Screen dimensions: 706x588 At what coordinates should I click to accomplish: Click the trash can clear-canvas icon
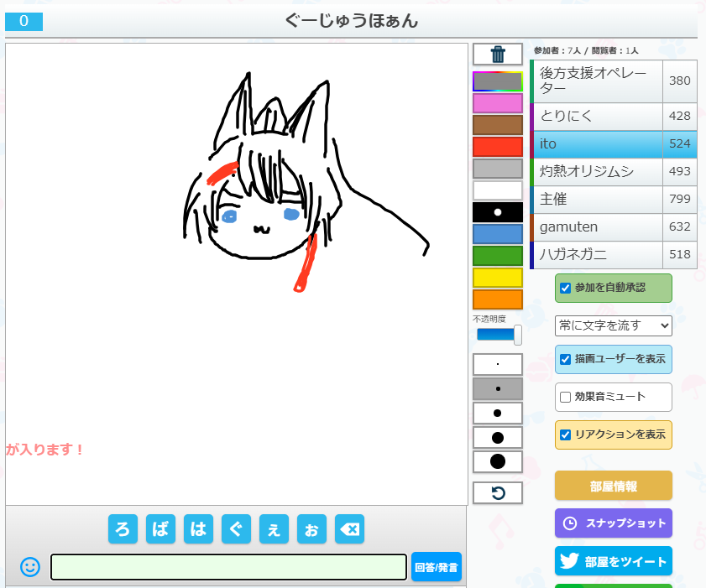tap(498, 55)
